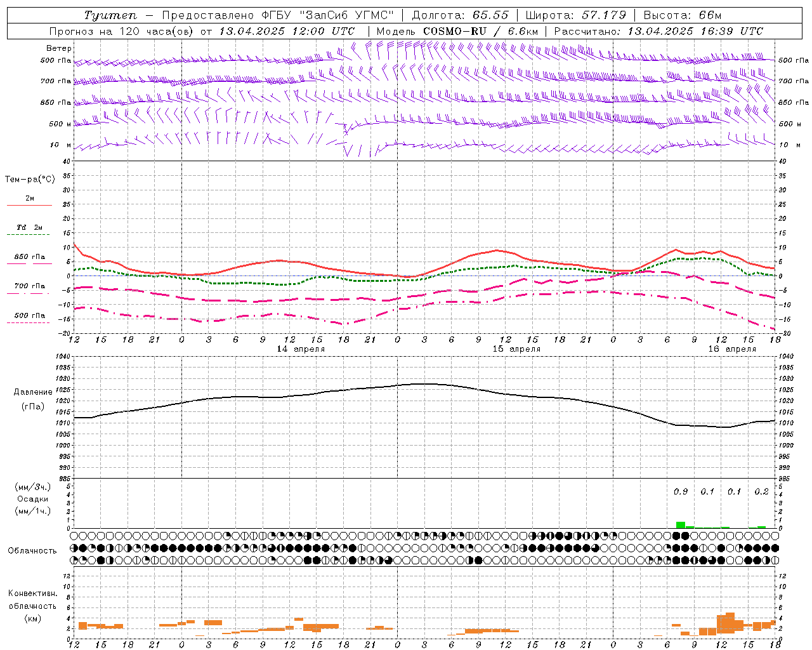The width and height of the screenshot is (812, 650).
Task: Click the '0.2' precipitation amount value
Action: [x=761, y=492]
